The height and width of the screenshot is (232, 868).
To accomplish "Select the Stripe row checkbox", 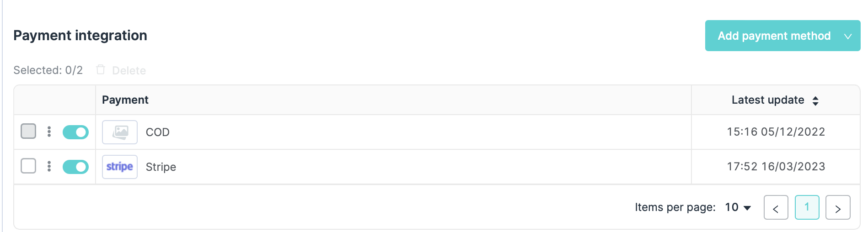I will click(x=28, y=166).
